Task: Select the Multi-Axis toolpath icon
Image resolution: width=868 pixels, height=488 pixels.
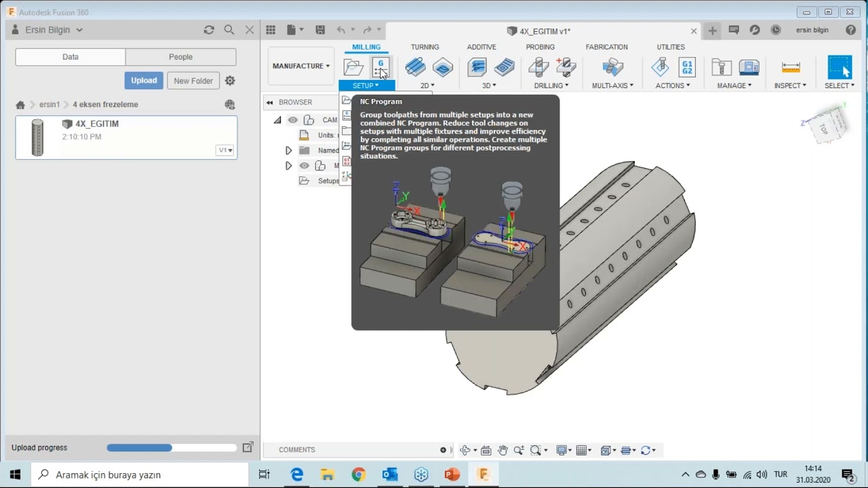Action: 612,67
